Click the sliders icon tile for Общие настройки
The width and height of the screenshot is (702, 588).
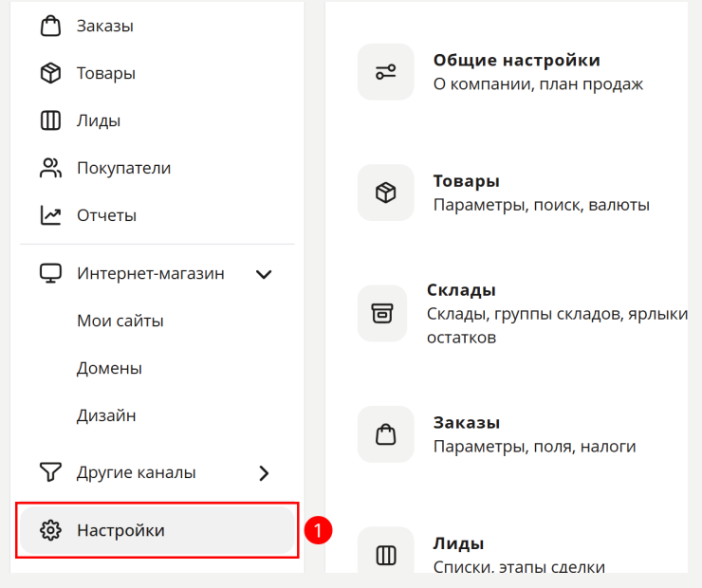click(x=385, y=71)
